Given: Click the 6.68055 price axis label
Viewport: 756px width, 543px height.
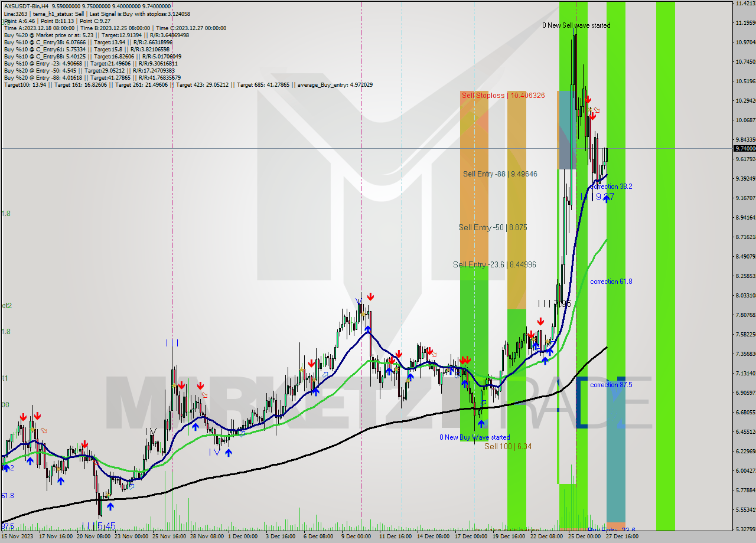Looking at the screenshot, I should click(x=745, y=413).
